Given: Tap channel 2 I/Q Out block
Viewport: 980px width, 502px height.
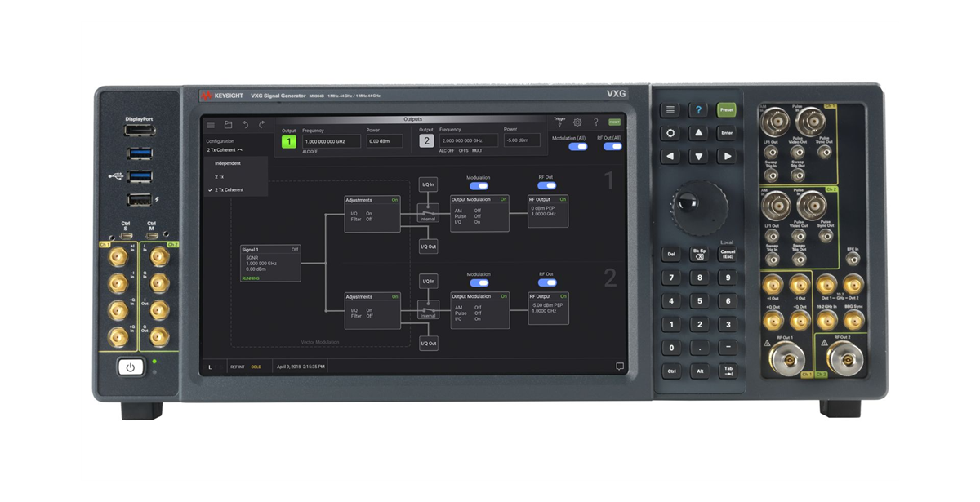Looking at the screenshot, I should pyautogui.click(x=428, y=343).
